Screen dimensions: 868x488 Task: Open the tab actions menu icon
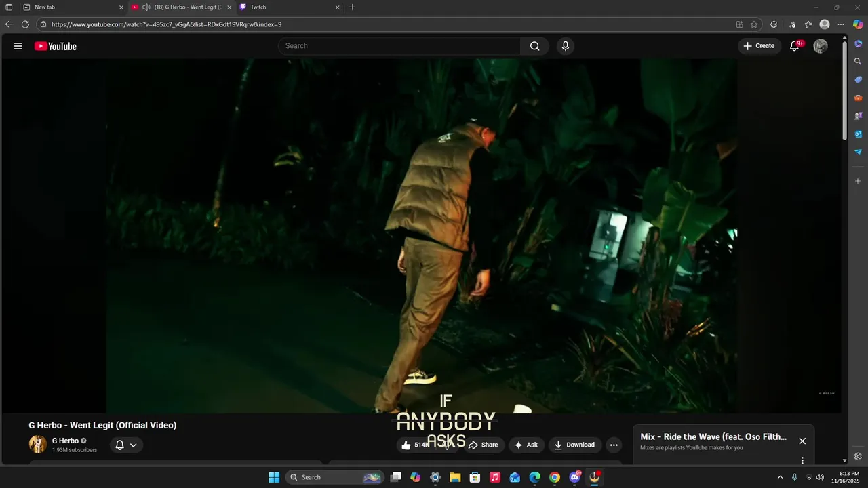9,7
